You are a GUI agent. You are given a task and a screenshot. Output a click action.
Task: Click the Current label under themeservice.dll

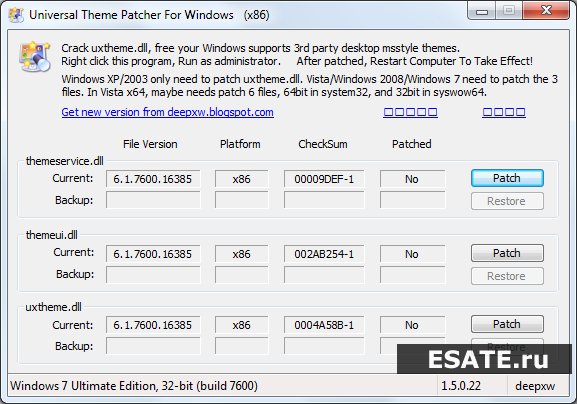click(x=73, y=178)
